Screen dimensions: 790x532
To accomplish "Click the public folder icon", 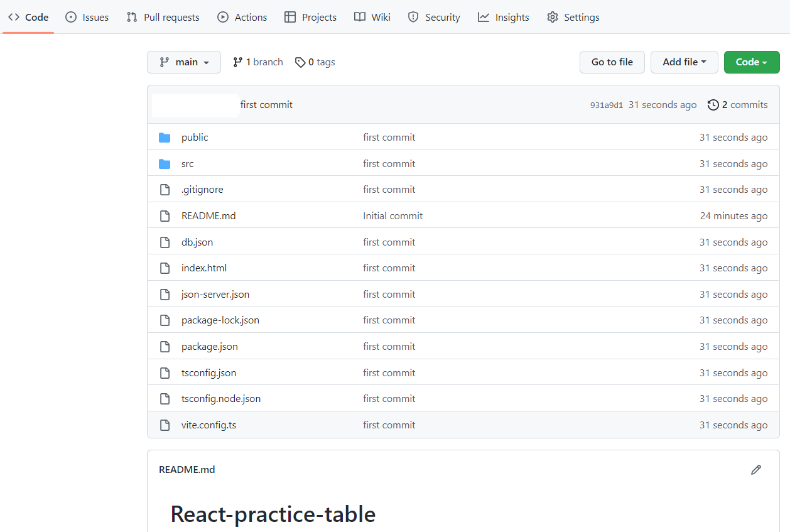I will click(x=165, y=138).
